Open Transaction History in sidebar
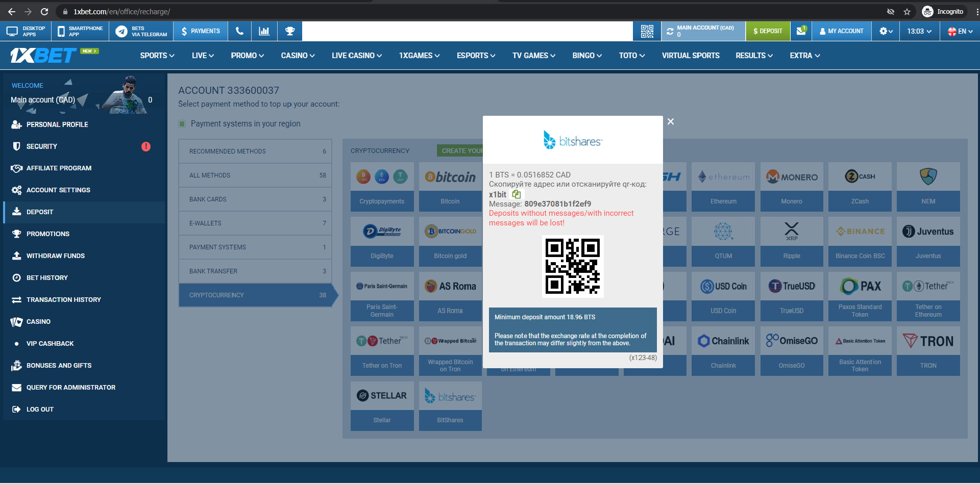The image size is (980, 485). 84,300
